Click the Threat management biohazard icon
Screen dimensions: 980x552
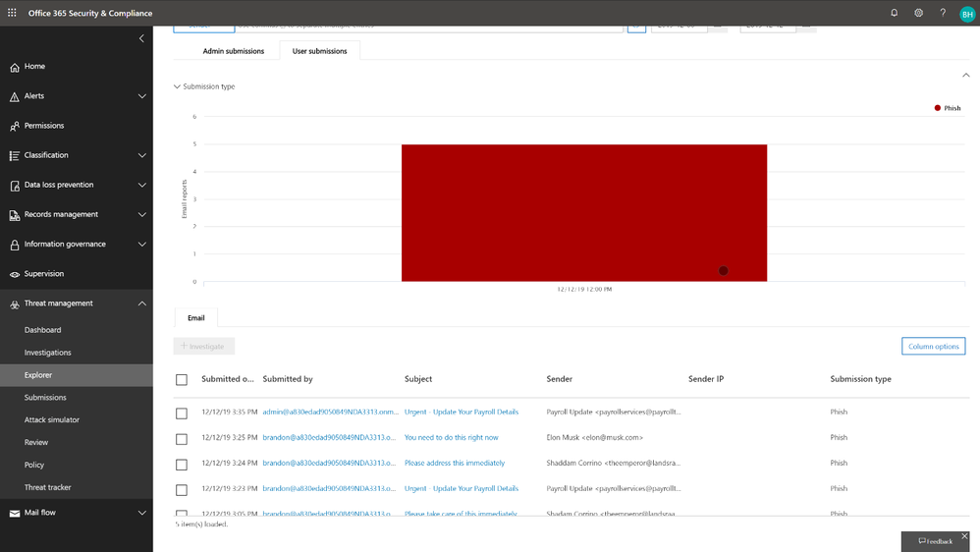coord(15,304)
